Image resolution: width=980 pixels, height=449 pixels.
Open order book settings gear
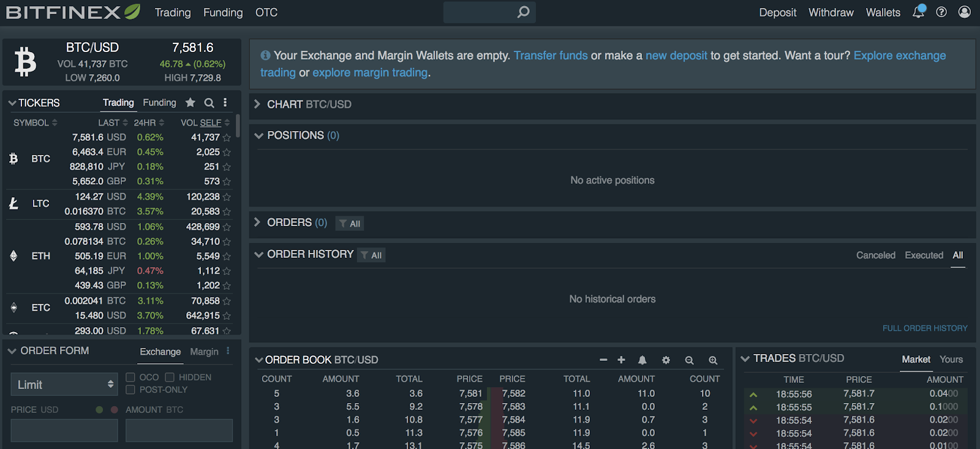[666, 360]
